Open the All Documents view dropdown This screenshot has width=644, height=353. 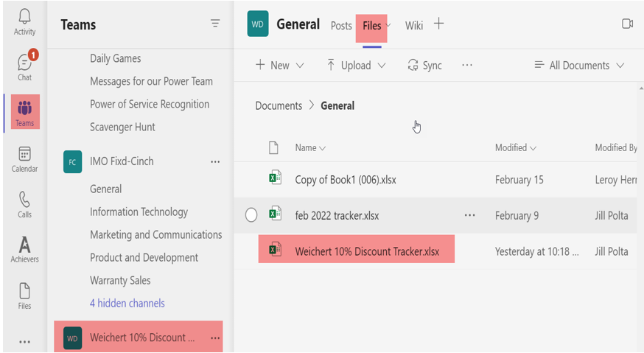point(579,66)
